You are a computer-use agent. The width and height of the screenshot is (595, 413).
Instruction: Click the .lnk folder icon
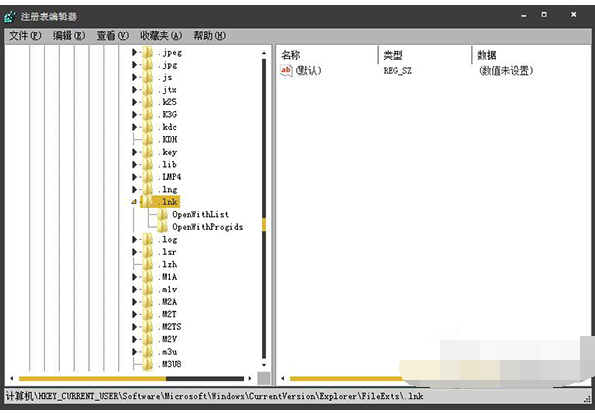point(148,202)
